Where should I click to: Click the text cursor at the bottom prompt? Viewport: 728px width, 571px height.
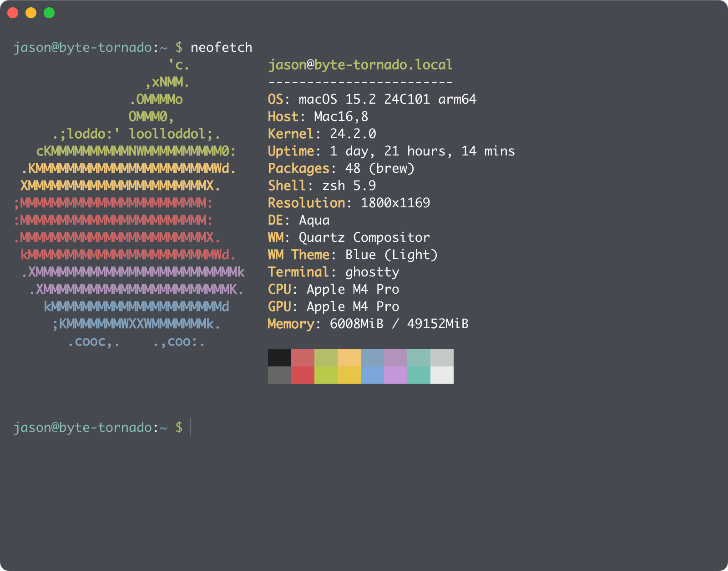point(191,427)
